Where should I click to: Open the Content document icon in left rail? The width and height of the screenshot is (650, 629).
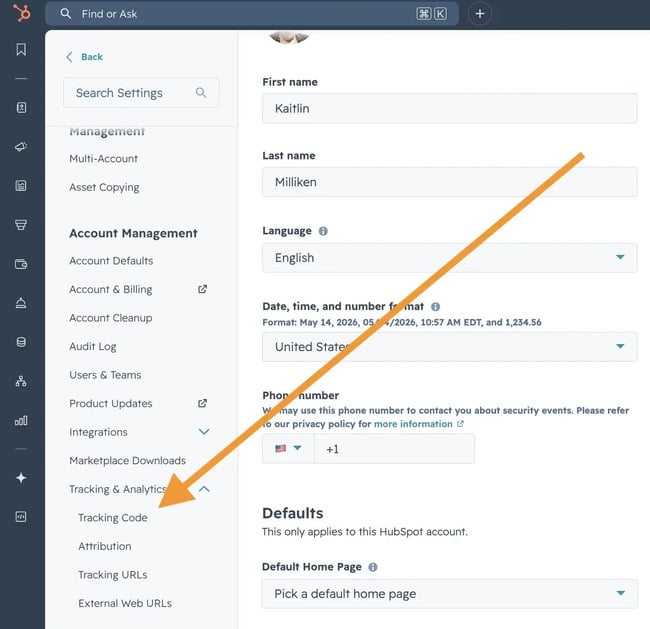(x=21, y=186)
